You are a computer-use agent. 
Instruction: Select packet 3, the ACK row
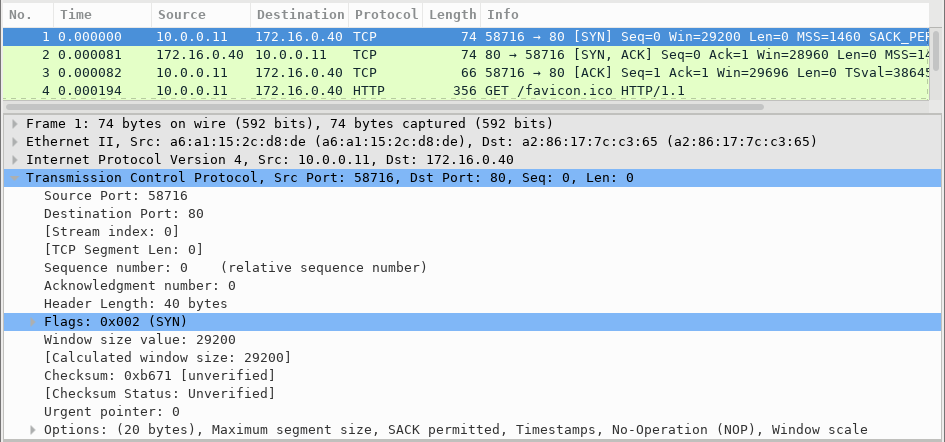(x=400, y=72)
